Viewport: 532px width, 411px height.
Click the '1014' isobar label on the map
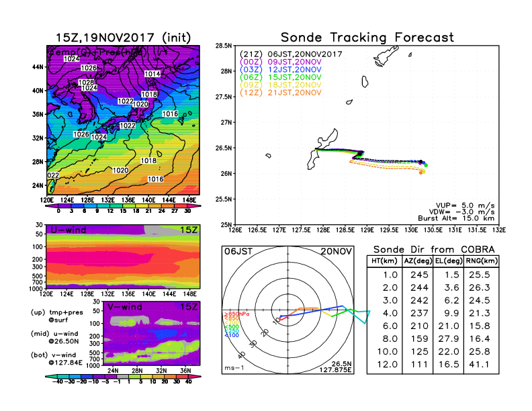152,75
